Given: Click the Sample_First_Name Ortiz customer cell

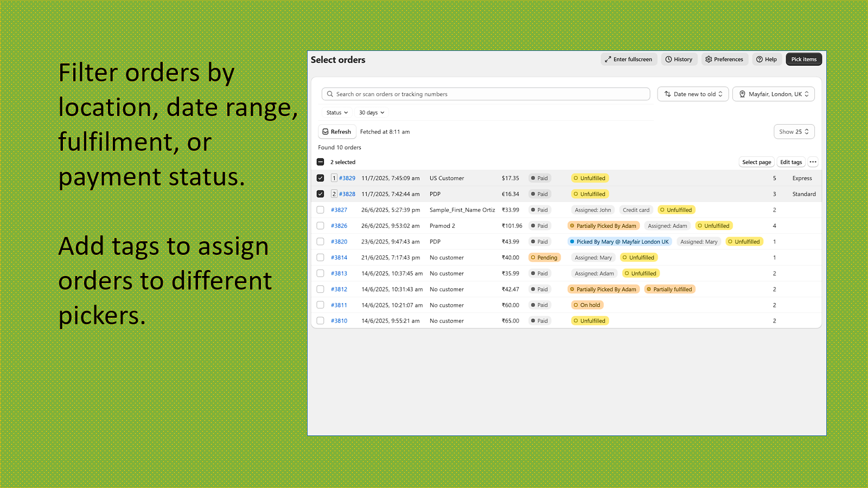Looking at the screenshot, I should point(462,210).
